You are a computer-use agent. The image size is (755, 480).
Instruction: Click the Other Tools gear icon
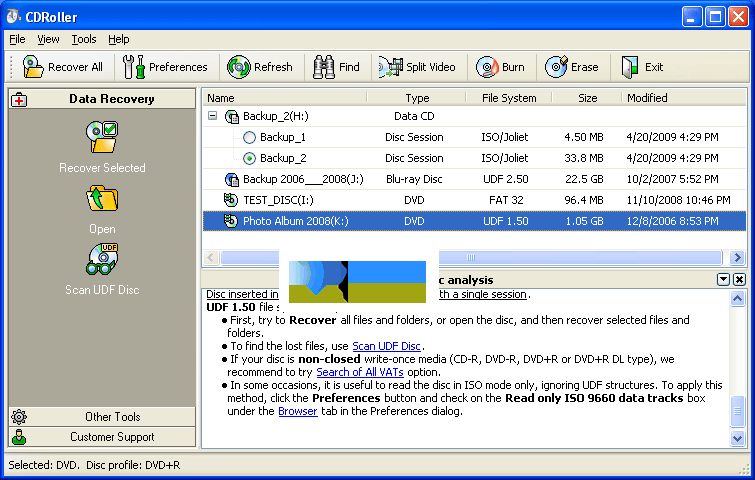tap(19, 417)
